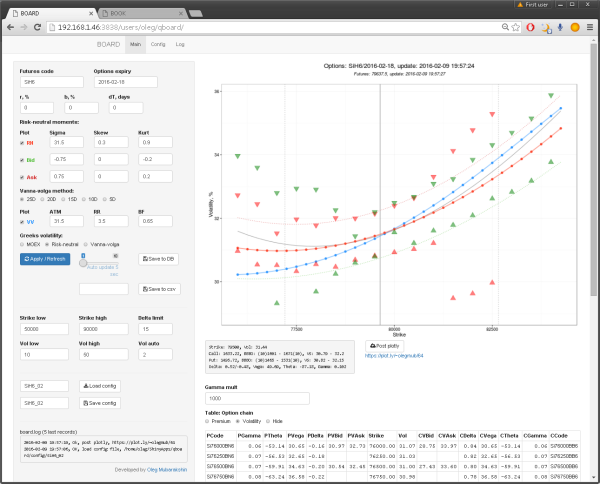Click the Auto update slider handle
This screenshot has width=600, height=484.
click(83, 263)
